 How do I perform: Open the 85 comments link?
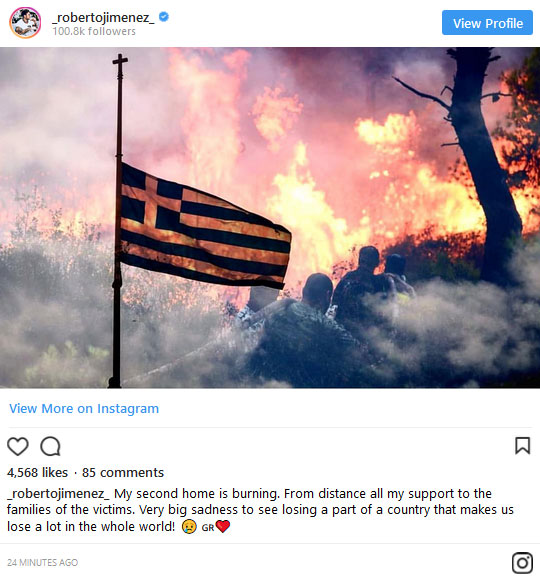(x=123, y=472)
